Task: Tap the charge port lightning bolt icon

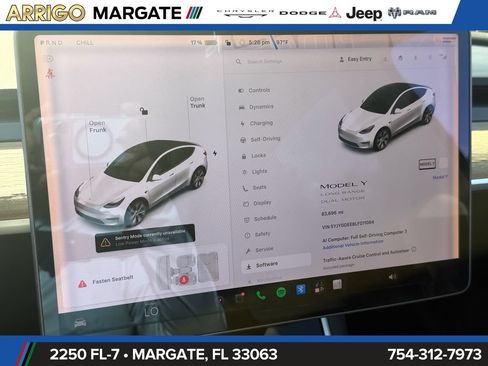Action: 215,153
